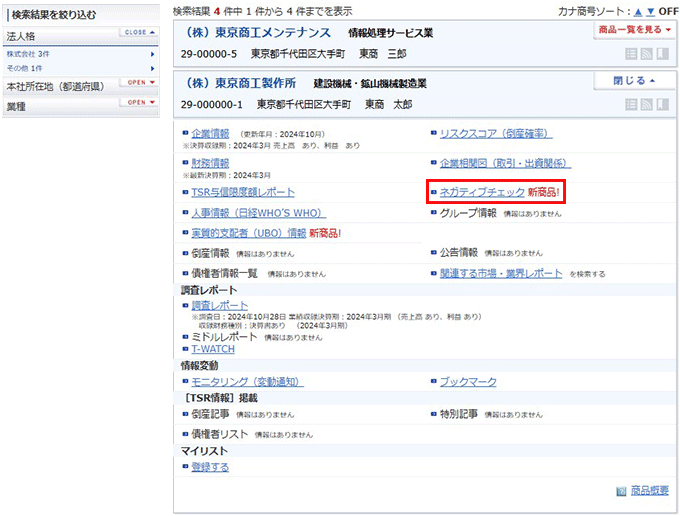Click bullet icon beside 企業情報
680x516 pixels.
[x=186, y=133]
